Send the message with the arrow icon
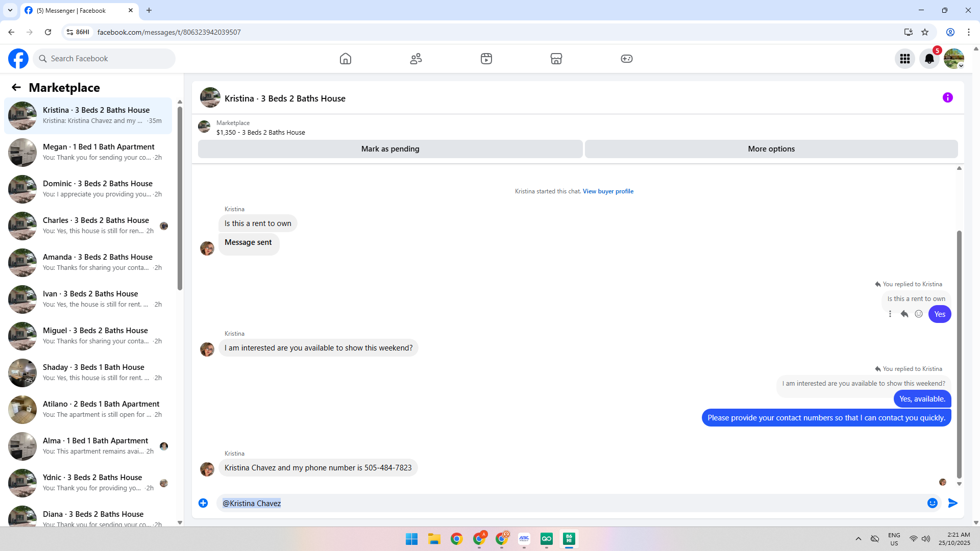This screenshot has height=551, width=980. click(x=953, y=503)
